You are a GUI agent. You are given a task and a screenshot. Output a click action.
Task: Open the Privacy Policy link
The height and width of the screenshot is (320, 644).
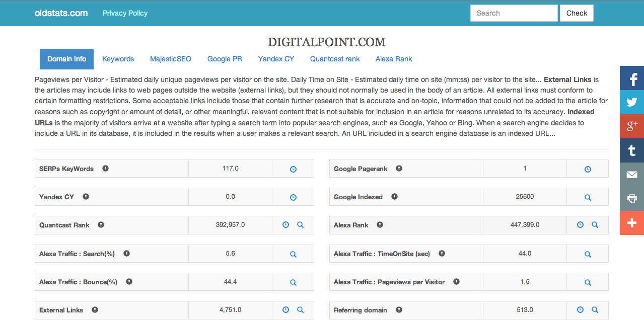coord(125,13)
